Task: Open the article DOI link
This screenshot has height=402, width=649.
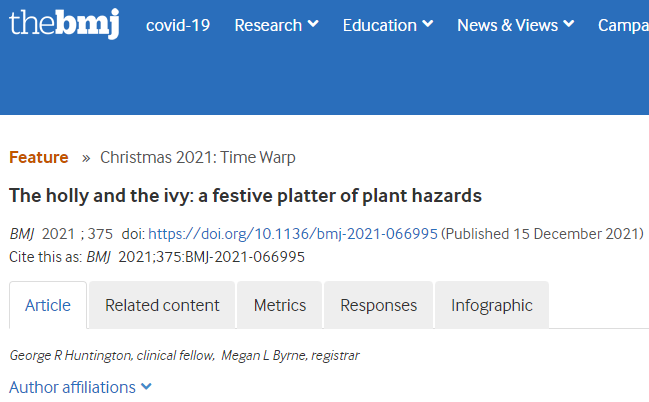Action: 293,234
